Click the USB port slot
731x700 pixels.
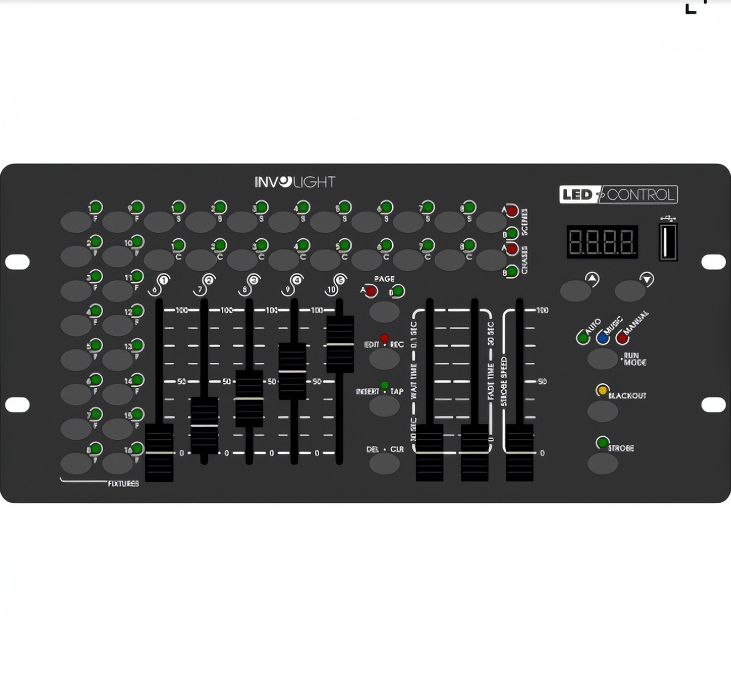[x=668, y=242]
